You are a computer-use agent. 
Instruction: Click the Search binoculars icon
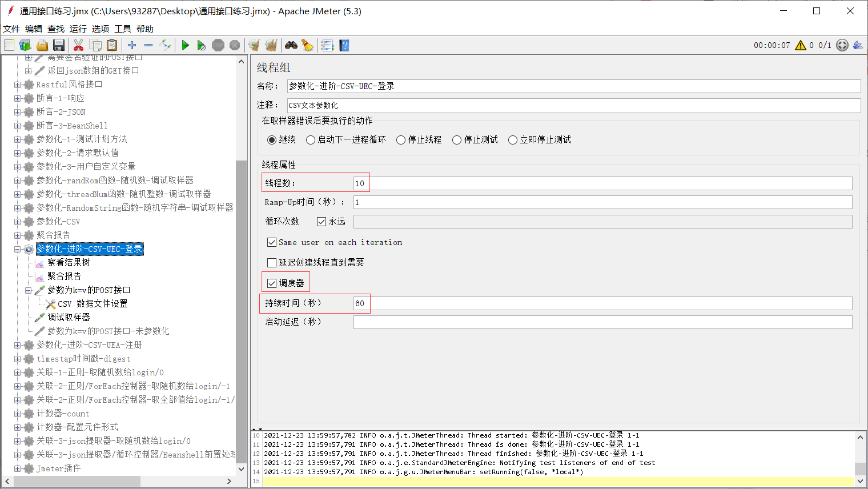(291, 45)
